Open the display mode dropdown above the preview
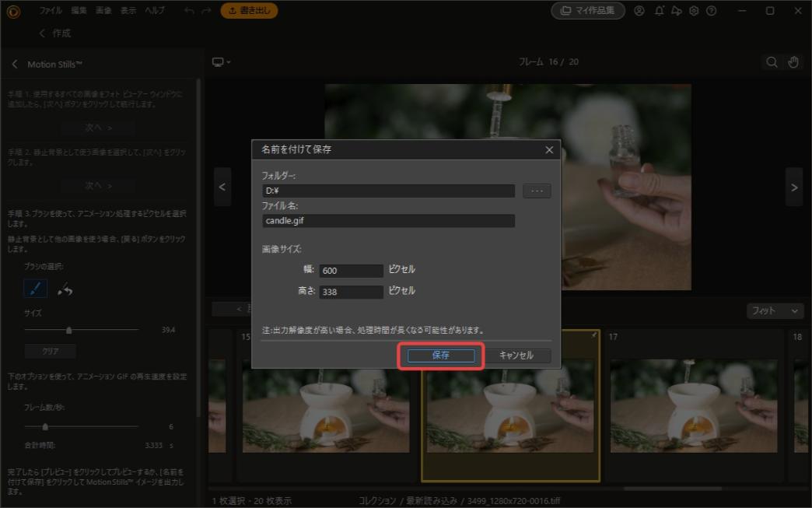 [221, 61]
